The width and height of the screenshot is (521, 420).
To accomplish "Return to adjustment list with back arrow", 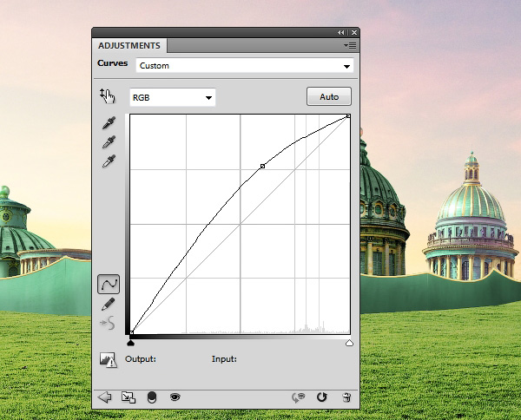I will coord(105,397).
